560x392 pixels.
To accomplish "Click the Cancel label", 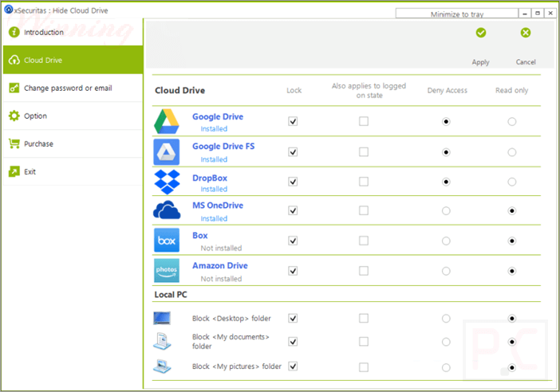I will point(526,62).
